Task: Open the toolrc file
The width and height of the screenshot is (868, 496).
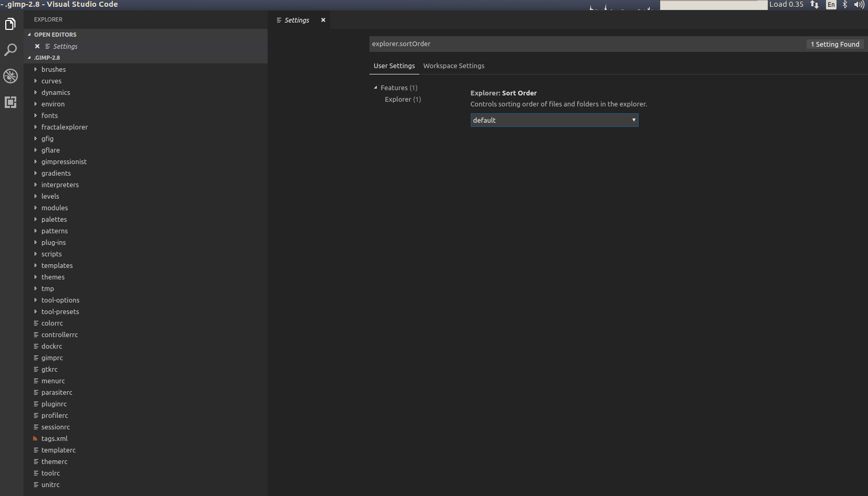Action: coord(146,473)
